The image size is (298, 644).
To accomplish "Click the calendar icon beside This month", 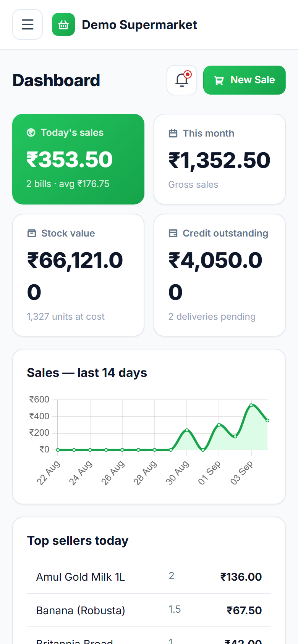I will (173, 133).
